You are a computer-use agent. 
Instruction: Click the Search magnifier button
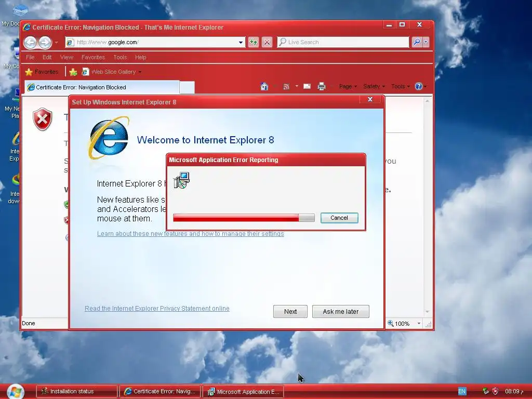pos(417,42)
